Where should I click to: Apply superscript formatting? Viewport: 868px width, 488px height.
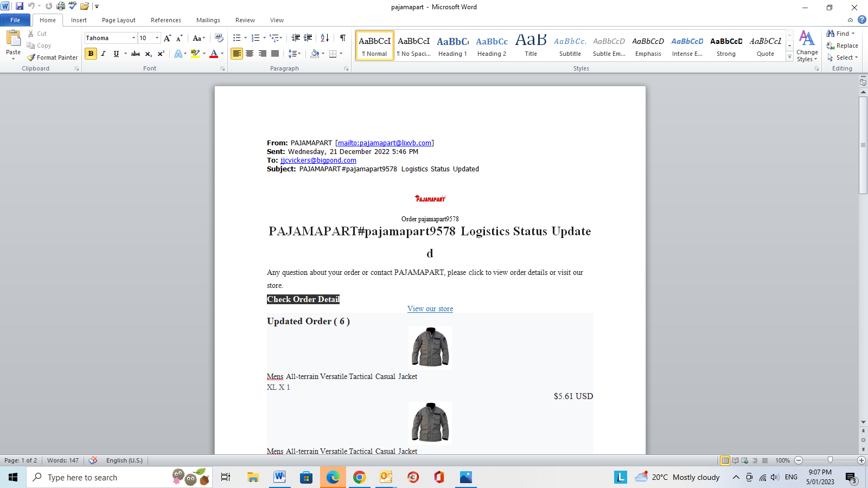pyautogui.click(x=161, y=54)
